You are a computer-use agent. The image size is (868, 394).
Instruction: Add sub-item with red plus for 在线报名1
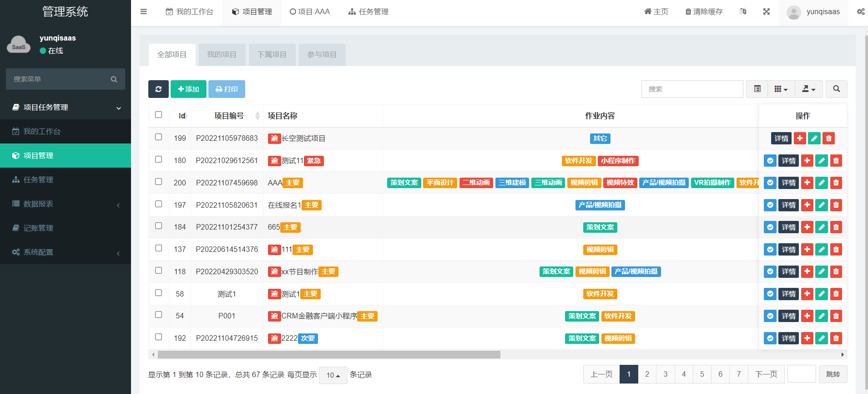807,205
